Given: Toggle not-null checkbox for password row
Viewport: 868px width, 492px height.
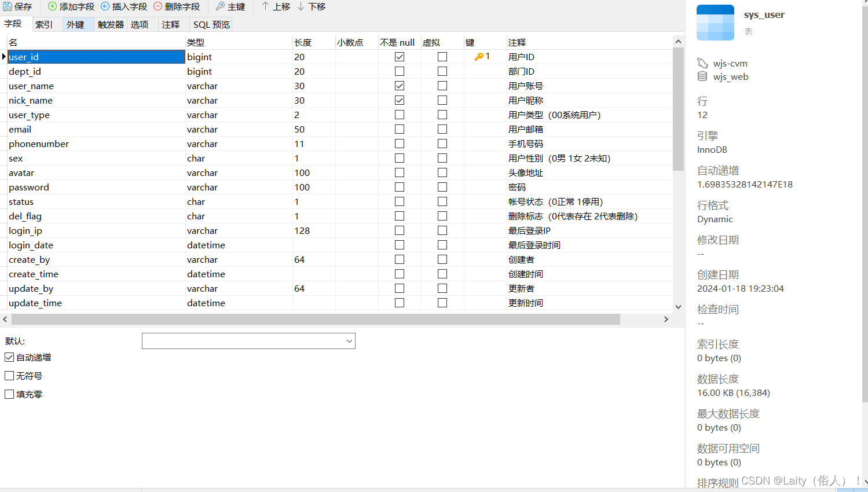Looking at the screenshot, I should (400, 187).
